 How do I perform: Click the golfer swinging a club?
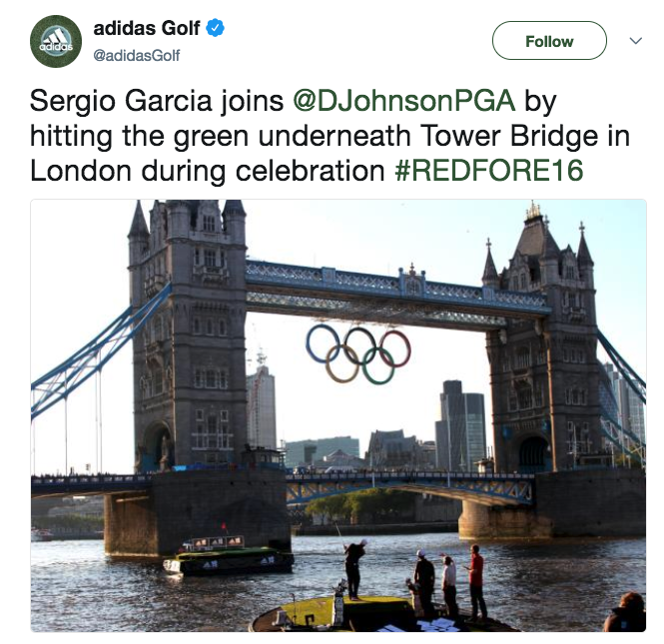pyautogui.click(x=353, y=567)
